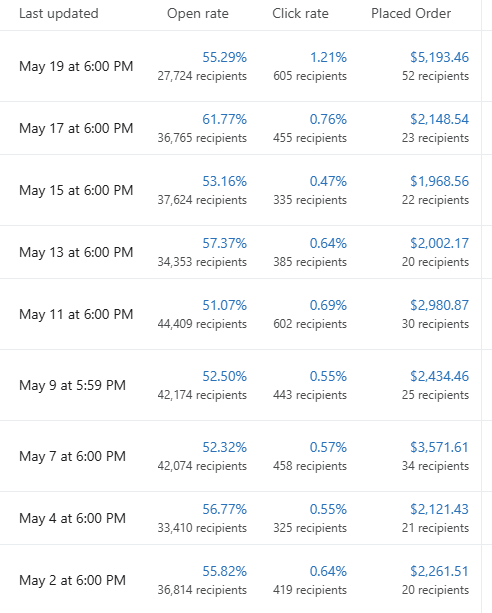Click the Placed Order column header
Image resolution: width=492 pixels, height=613 pixels.
[x=411, y=14]
